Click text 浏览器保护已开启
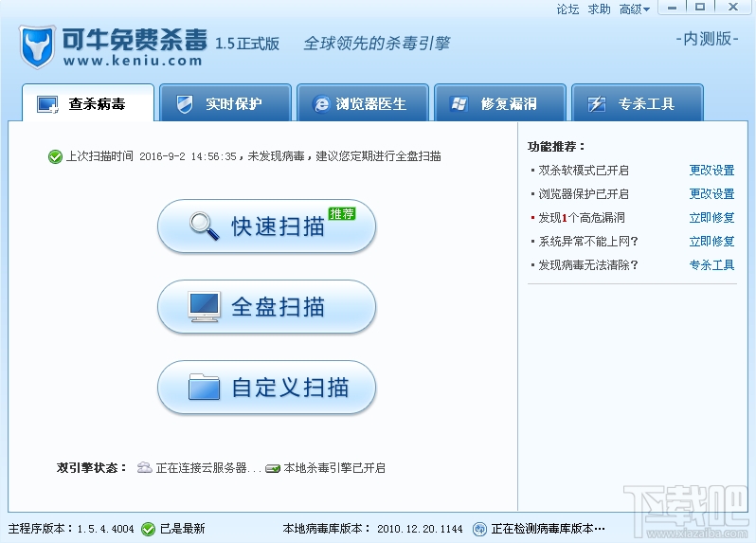 (x=584, y=194)
